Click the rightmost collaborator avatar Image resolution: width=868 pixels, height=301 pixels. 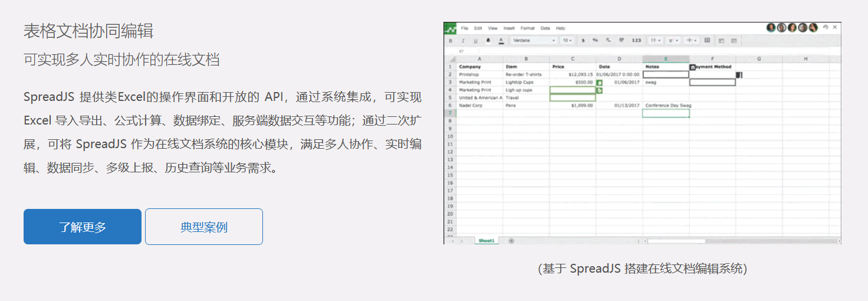click(813, 28)
